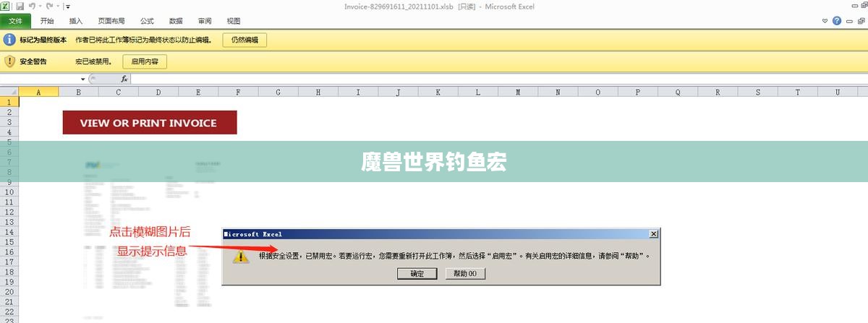Click the 仍然编辑 button
868x323 pixels.
(x=244, y=40)
